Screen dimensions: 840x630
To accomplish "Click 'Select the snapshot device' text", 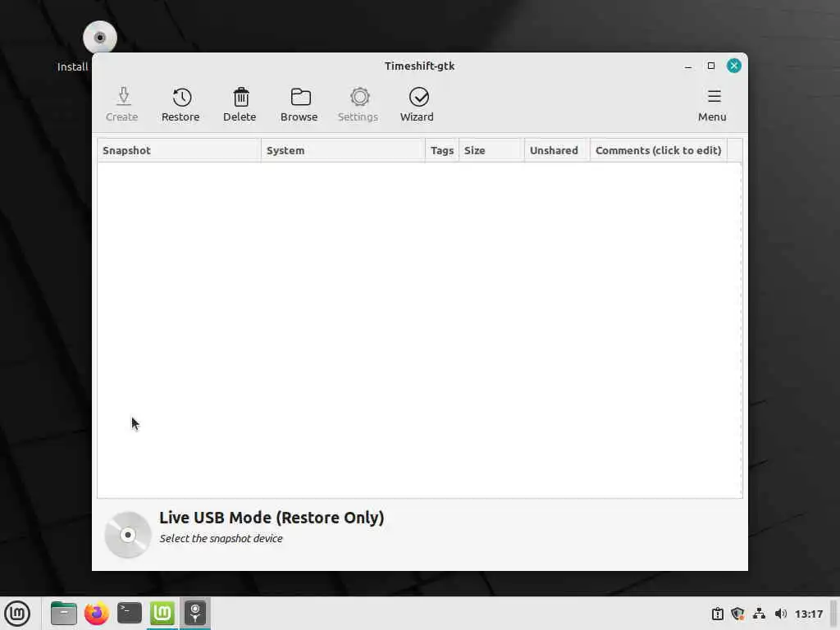I will (x=221, y=538).
